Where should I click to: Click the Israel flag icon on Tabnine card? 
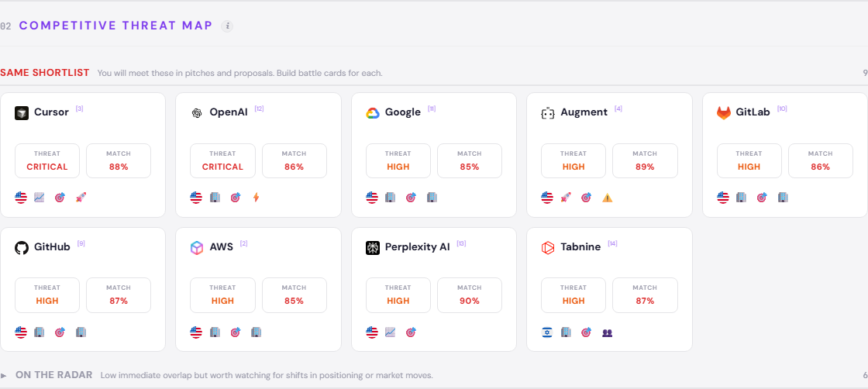[x=547, y=332]
